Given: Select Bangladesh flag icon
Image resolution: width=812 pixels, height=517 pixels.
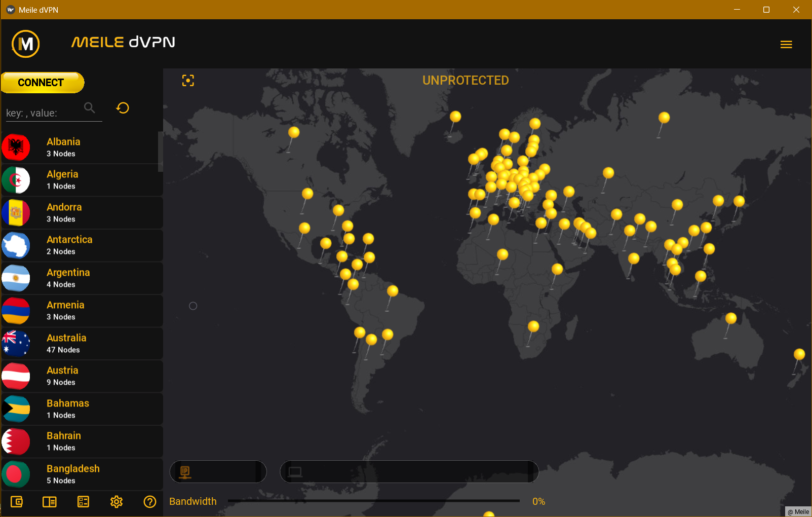Looking at the screenshot, I should pos(16,474).
